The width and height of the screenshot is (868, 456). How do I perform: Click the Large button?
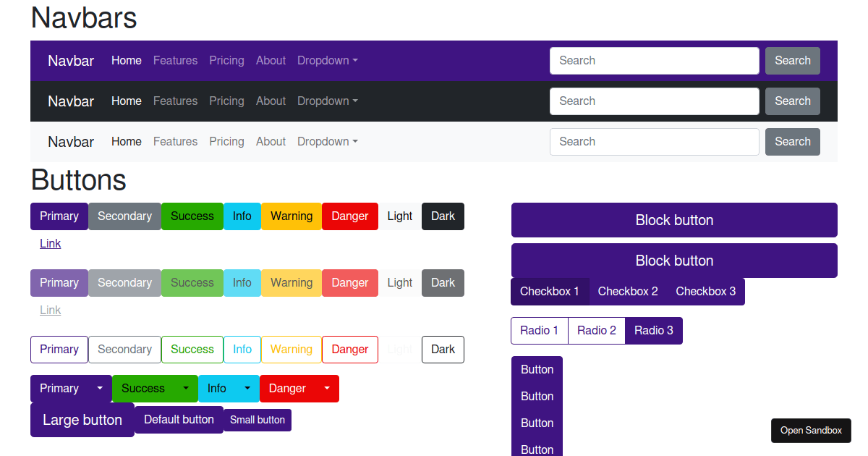pyautogui.click(x=82, y=420)
